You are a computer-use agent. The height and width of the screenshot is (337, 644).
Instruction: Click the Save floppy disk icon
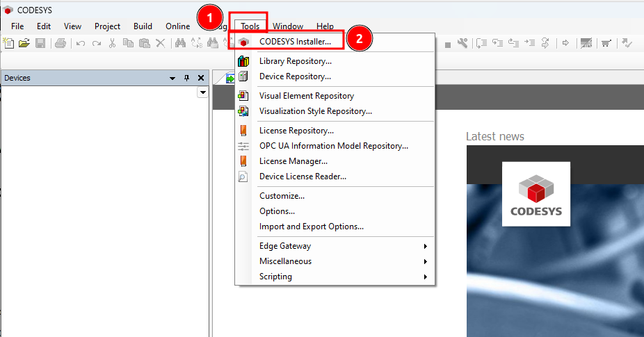coord(40,42)
